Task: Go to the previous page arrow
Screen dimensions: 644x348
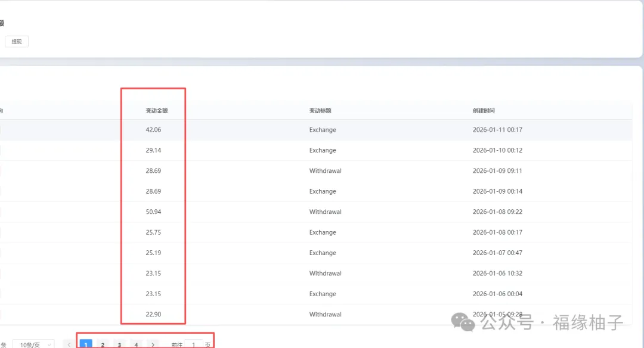Action: click(69, 344)
